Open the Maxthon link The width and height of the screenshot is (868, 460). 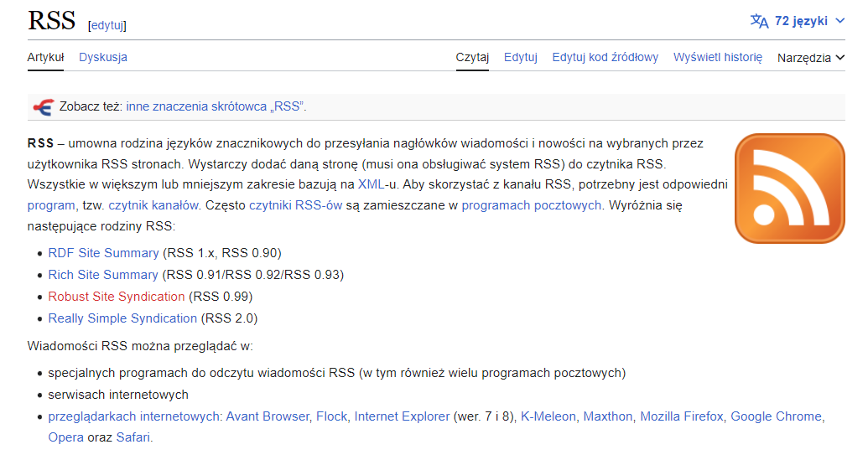tap(608, 416)
